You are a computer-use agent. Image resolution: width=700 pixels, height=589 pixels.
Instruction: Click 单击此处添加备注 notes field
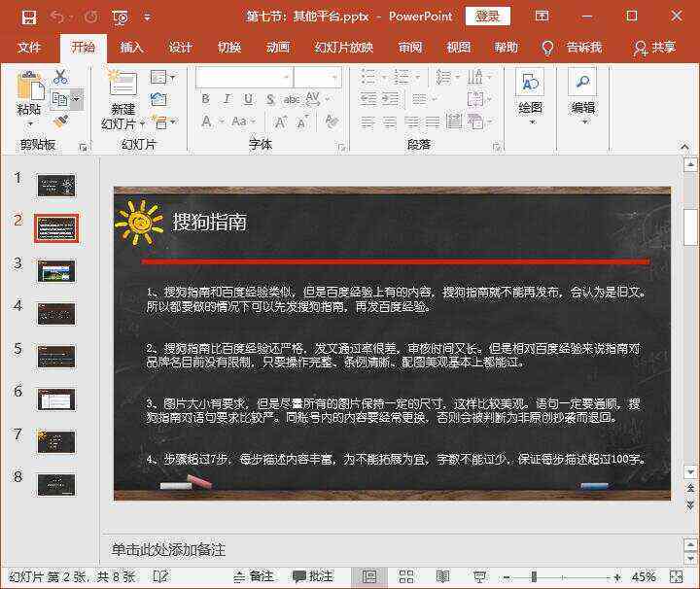click(169, 550)
